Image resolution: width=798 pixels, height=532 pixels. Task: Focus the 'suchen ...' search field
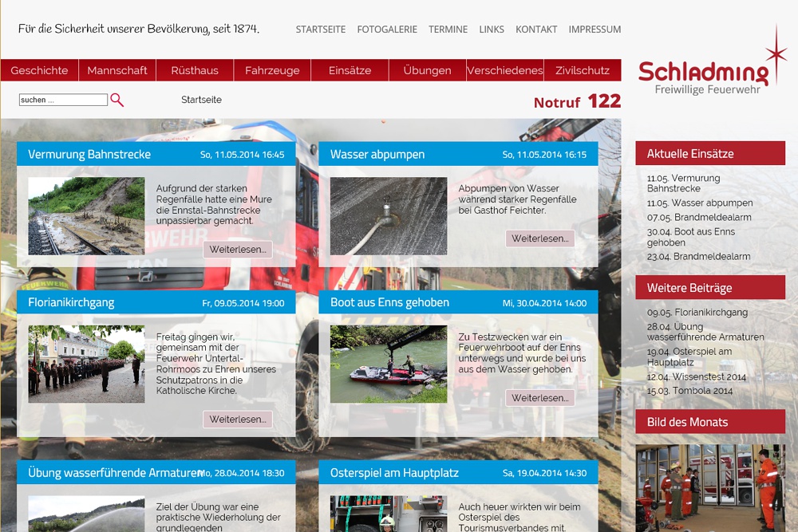(63, 100)
